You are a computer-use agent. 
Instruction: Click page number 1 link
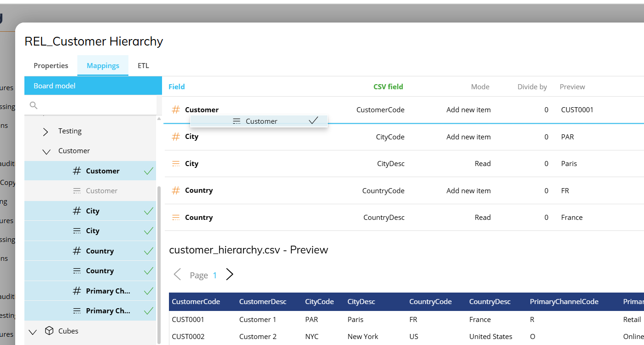(215, 275)
